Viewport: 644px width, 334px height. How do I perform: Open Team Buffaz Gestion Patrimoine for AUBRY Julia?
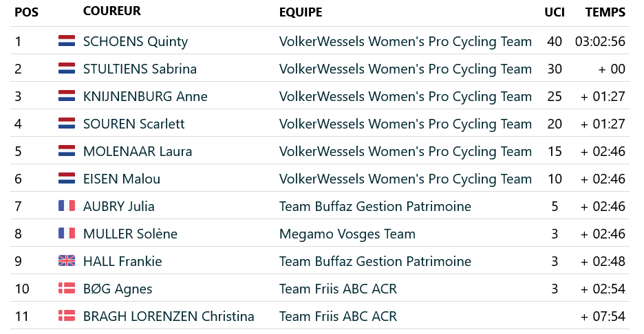point(375,206)
